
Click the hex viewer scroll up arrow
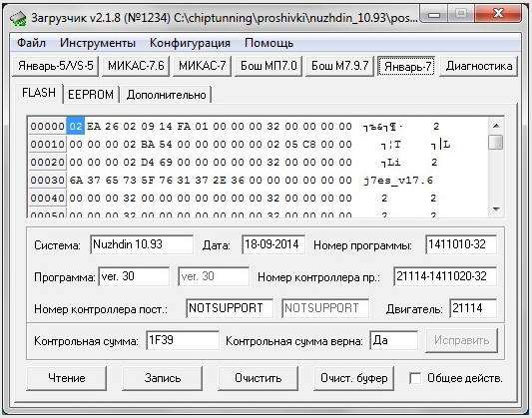click(496, 126)
